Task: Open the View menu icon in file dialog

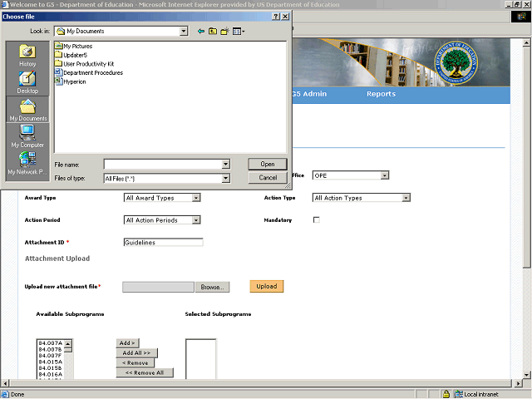Action: click(x=239, y=32)
